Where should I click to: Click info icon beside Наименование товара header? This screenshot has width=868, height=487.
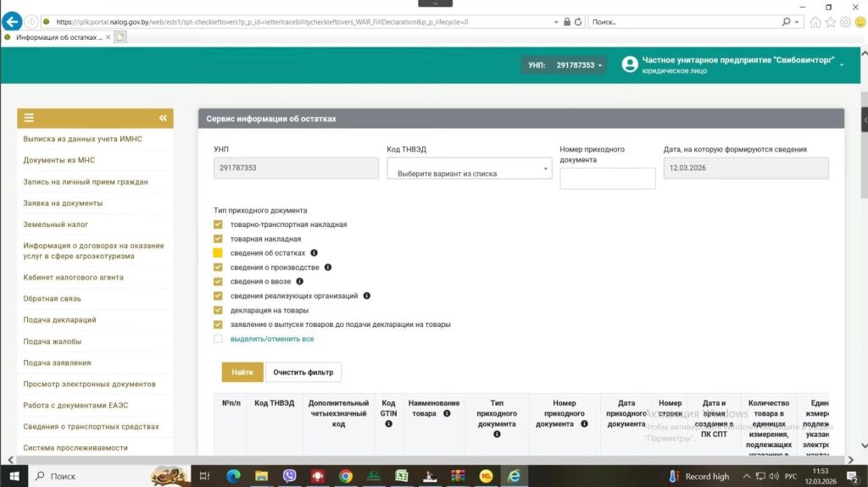click(x=447, y=413)
